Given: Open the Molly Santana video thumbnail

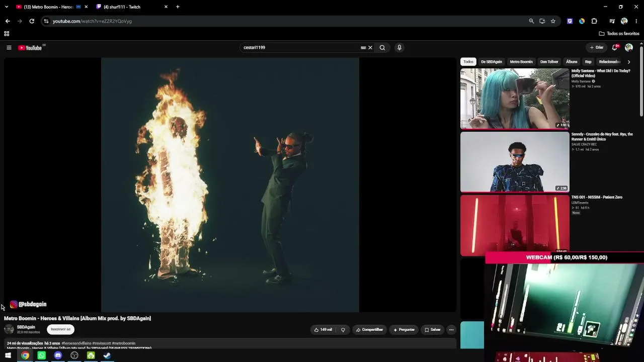Looking at the screenshot, I should pos(515,99).
